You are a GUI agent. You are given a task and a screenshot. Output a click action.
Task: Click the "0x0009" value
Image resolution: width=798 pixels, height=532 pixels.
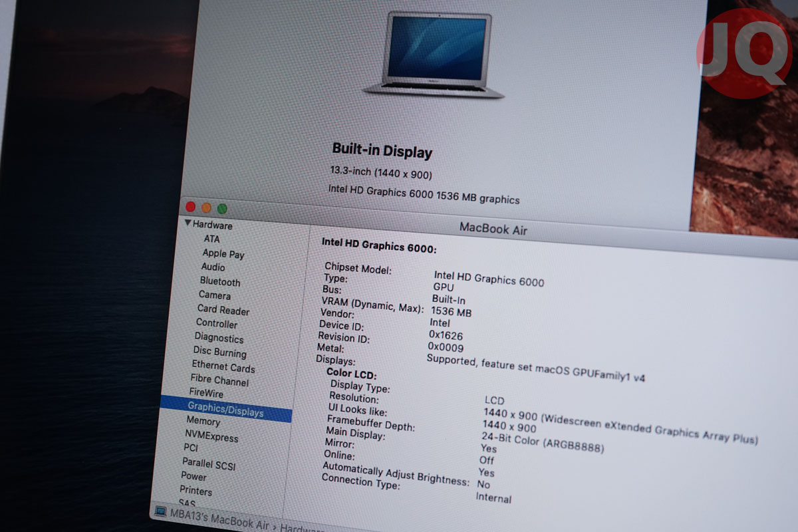(x=446, y=347)
